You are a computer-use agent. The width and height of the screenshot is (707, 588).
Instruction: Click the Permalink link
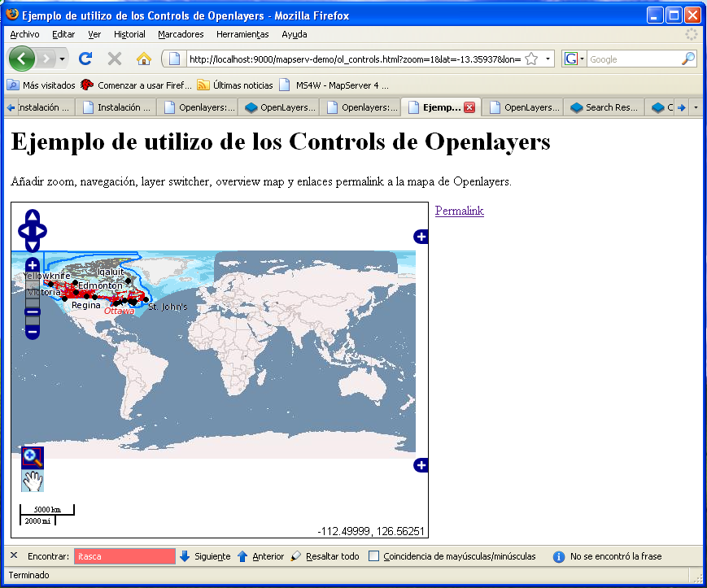459,211
